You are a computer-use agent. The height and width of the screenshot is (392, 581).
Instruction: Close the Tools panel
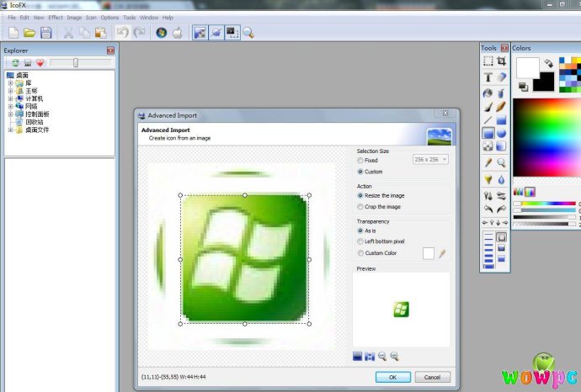click(x=504, y=48)
